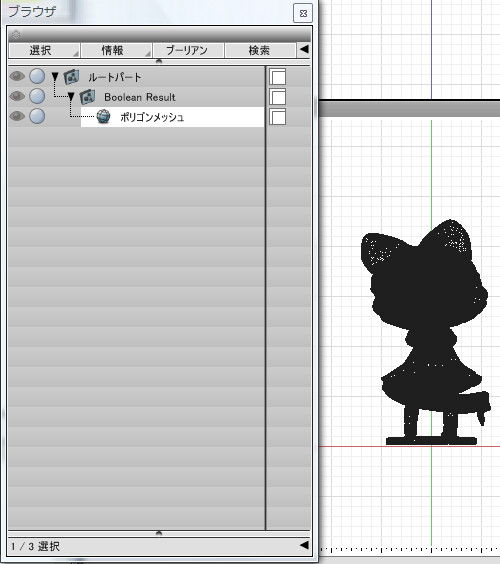The width and height of the screenshot is (500, 564).
Task: Select the ポリゴンメッシュ tree item
Action: tap(173, 117)
